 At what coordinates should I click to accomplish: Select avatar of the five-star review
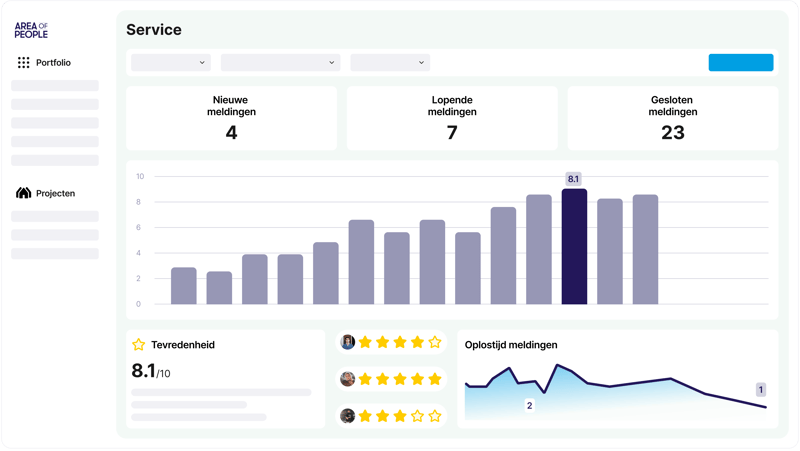(x=347, y=379)
